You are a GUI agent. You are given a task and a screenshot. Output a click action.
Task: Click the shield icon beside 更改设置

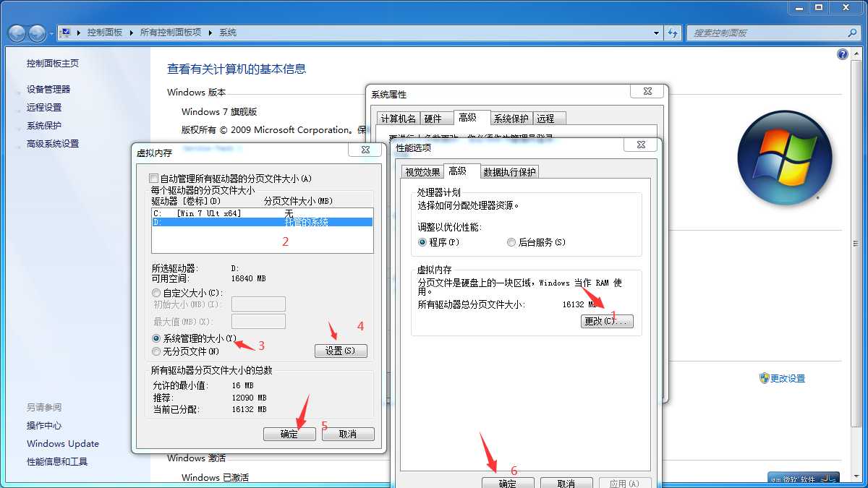(764, 378)
